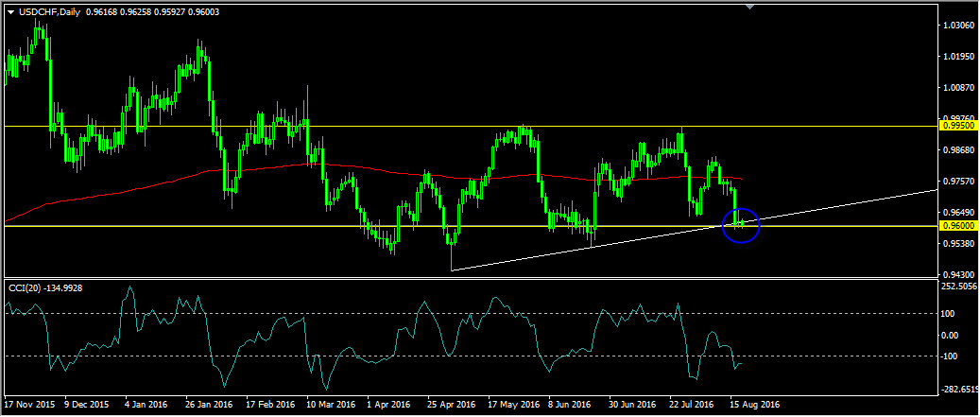Screen dimensions: 980x417
Task: Click the 0.98680 price scale label
Action: (961, 150)
